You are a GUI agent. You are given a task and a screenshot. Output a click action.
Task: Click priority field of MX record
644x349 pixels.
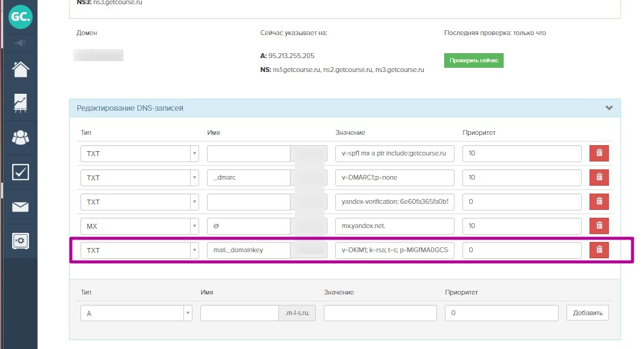click(522, 226)
